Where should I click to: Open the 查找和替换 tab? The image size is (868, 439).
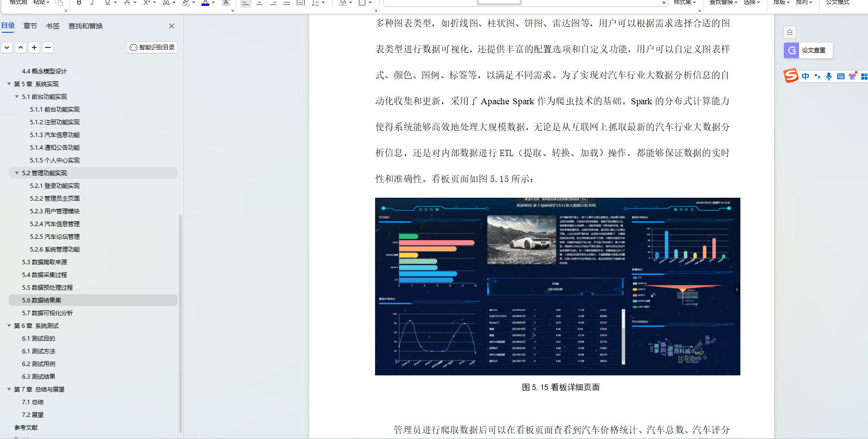(86, 26)
